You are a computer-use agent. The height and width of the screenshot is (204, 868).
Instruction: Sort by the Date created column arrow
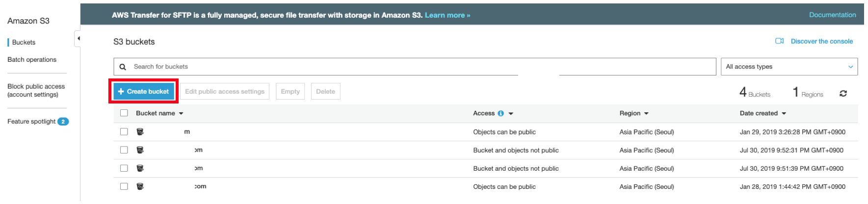(784, 113)
